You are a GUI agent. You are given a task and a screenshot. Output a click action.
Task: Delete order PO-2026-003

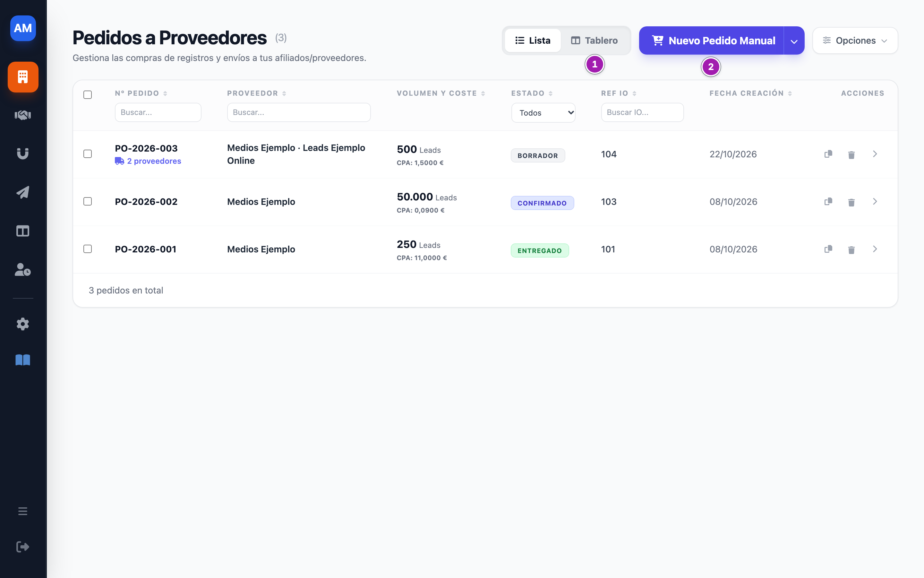851,154
